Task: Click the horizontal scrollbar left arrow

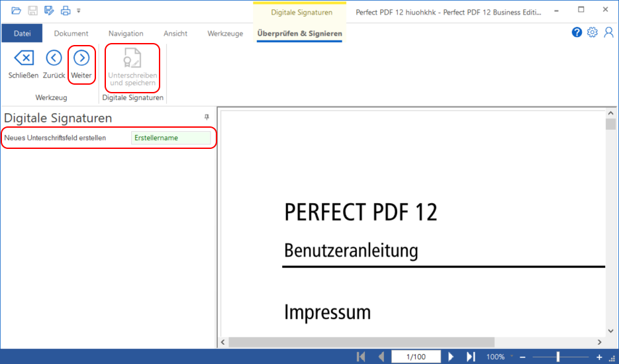Action: click(222, 342)
